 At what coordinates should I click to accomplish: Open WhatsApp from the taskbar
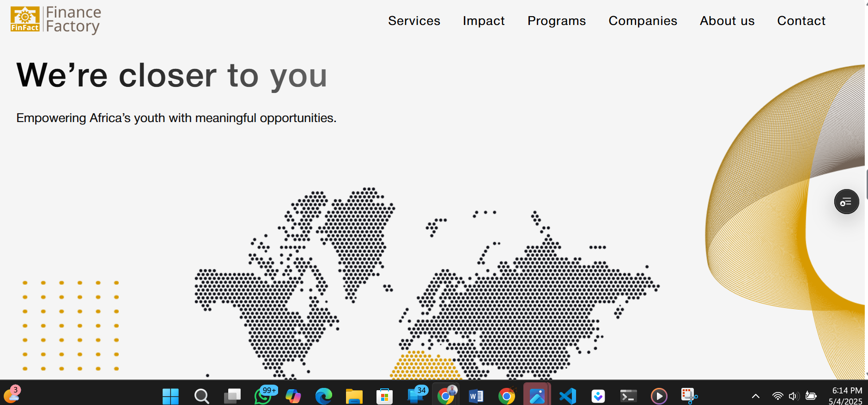click(263, 396)
